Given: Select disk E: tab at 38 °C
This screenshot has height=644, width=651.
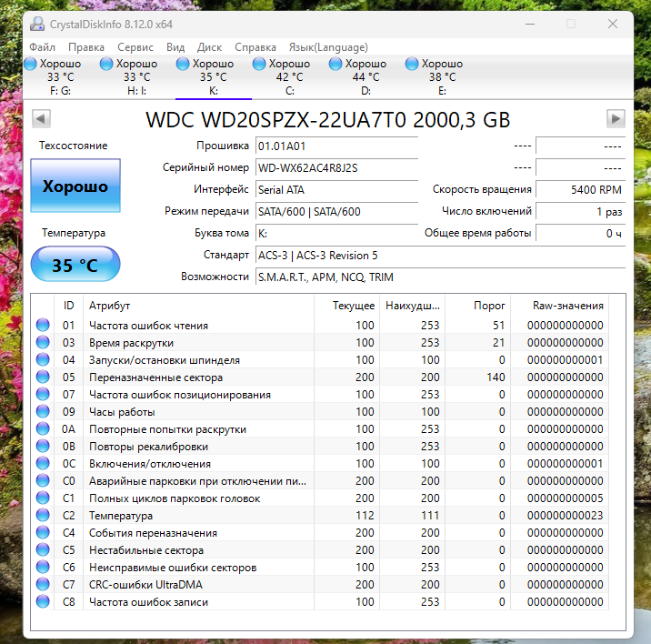Looking at the screenshot, I should click(443, 77).
